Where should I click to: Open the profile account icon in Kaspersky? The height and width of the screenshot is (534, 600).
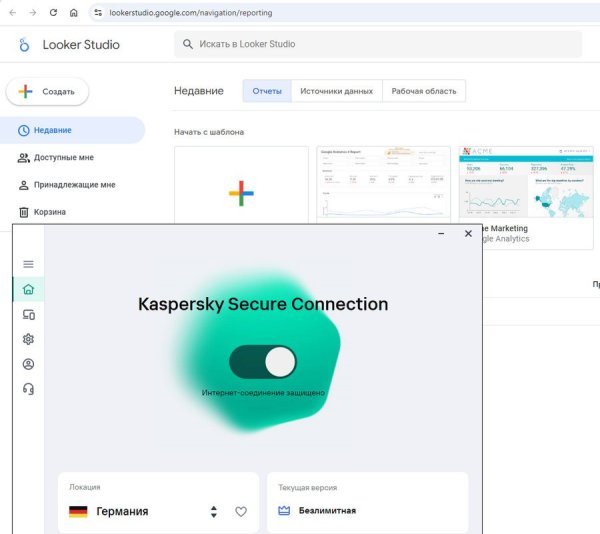(28, 364)
